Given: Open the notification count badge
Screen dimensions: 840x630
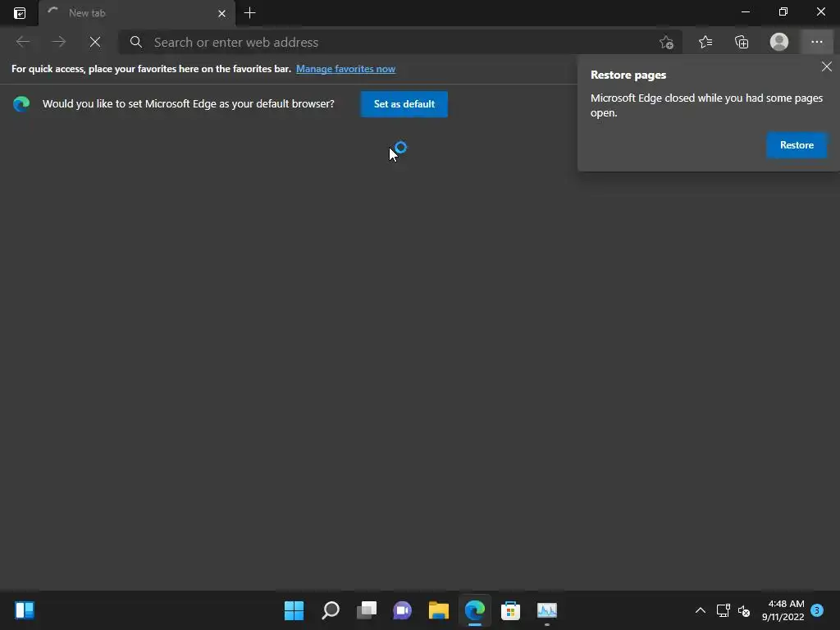Looking at the screenshot, I should [817, 610].
